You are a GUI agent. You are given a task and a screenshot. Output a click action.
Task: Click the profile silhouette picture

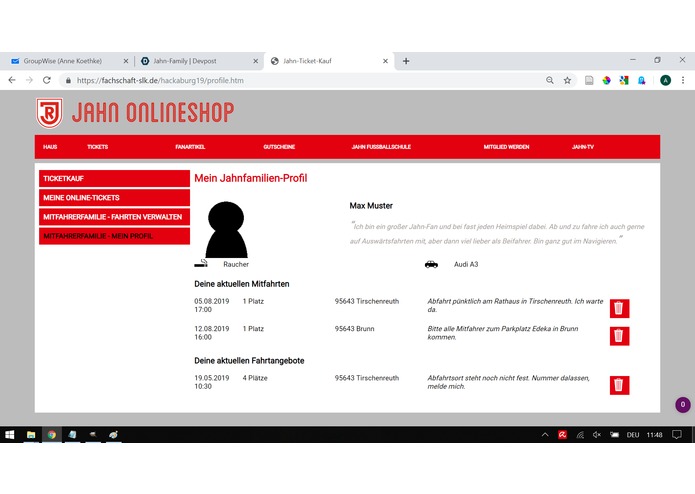(x=226, y=229)
